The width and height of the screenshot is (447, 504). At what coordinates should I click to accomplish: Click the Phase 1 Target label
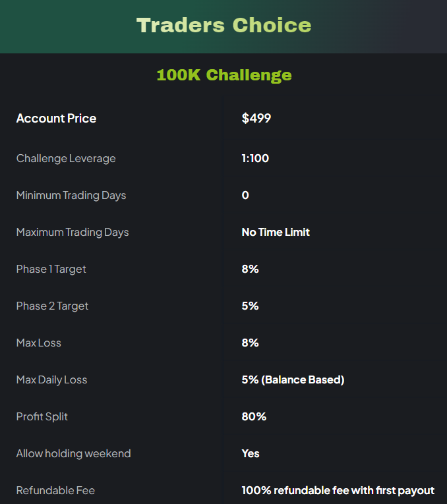[51, 269]
